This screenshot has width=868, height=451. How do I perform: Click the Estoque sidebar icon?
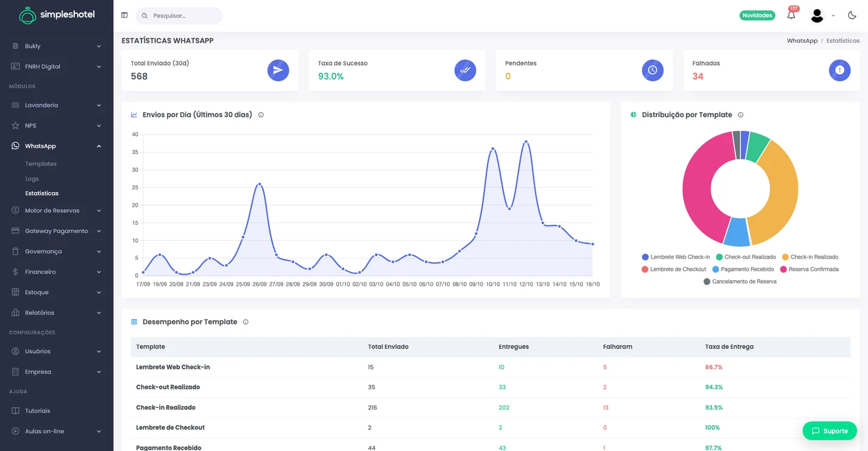pos(16,292)
